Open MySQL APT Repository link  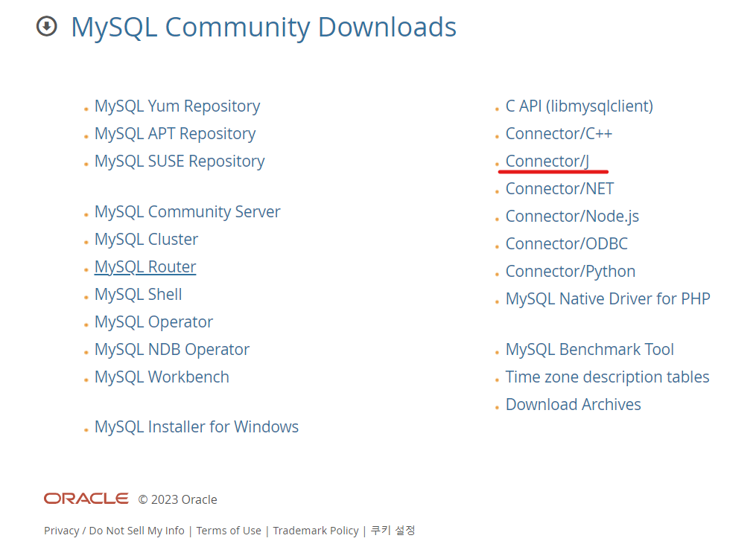175,133
